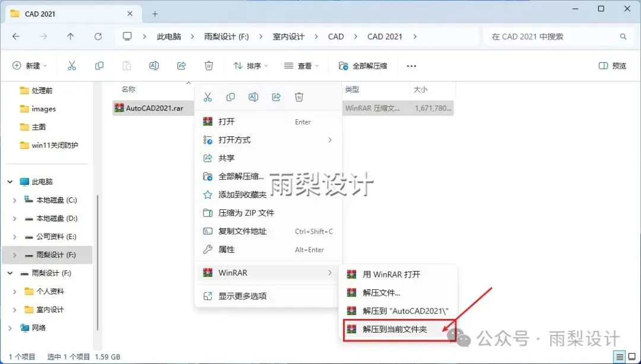This screenshot has height=364, width=641.
Task: Choose 属性 in the context menu
Action: point(268,250)
